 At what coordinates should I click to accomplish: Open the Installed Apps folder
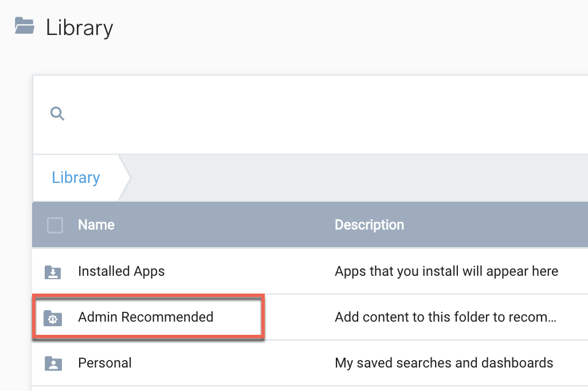tap(121, 271)
